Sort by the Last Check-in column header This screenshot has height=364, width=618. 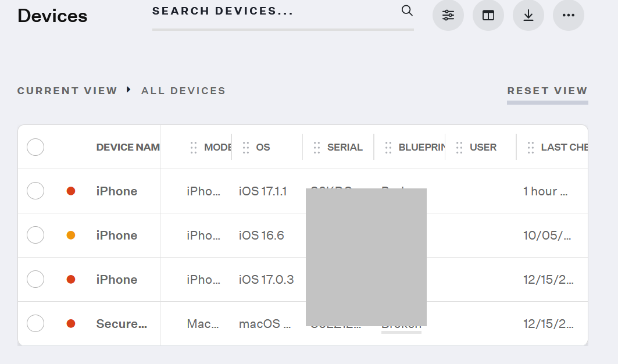564,148
